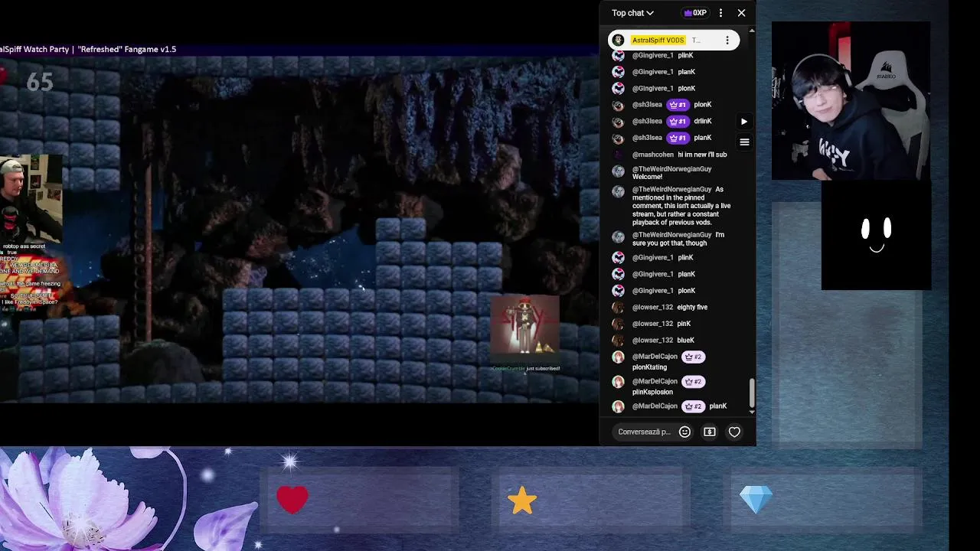This screenshot has height=551, width=980.
Task: Click the #1 badge beside sh3lsea drlinK
Action: [x=678, y=121]
